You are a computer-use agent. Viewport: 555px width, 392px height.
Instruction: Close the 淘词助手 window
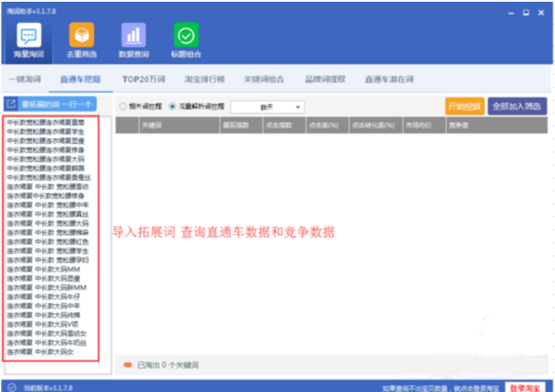point(541,12)
